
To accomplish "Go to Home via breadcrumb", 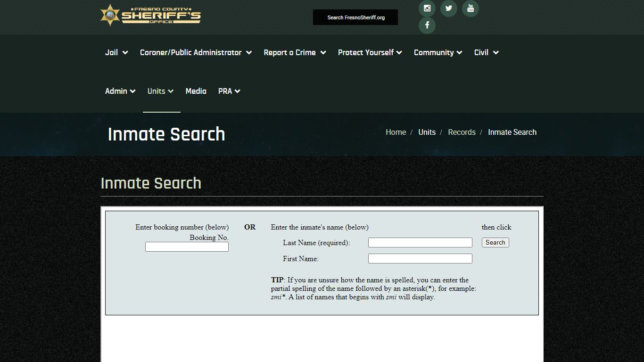I will pyautogui.click(x=396, y=132).
